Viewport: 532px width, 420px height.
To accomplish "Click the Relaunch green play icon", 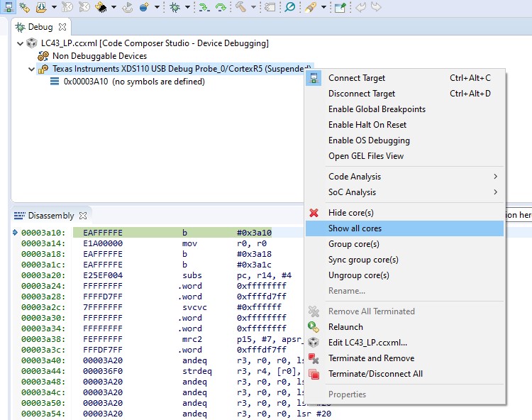I will tap(314, 327).
